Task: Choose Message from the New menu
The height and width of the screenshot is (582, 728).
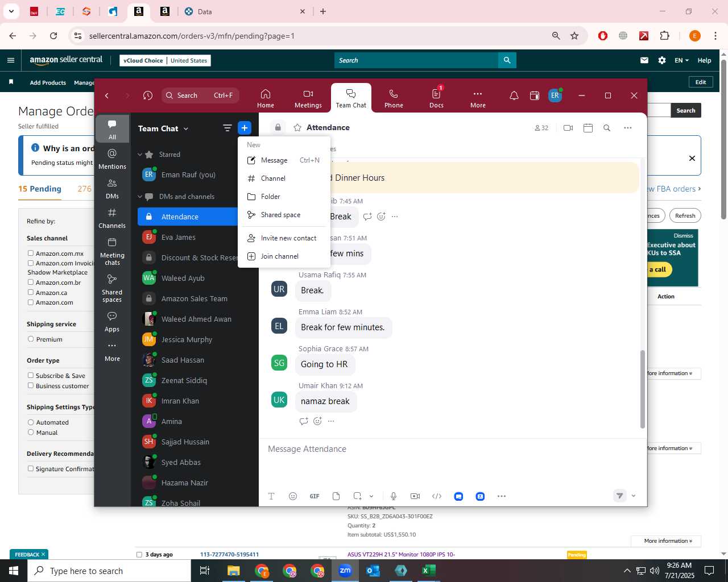Action: tap(284, 160)
